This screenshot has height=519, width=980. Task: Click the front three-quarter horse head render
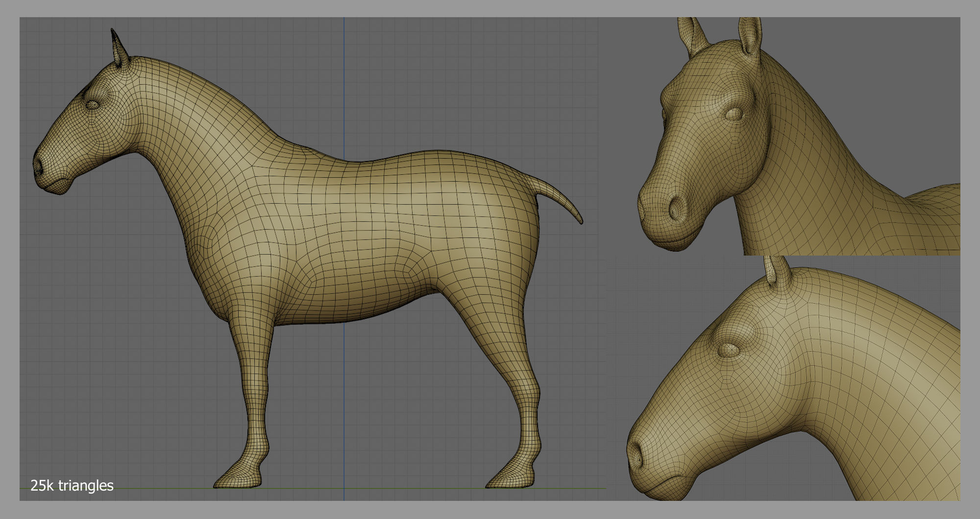click(799, 136)
